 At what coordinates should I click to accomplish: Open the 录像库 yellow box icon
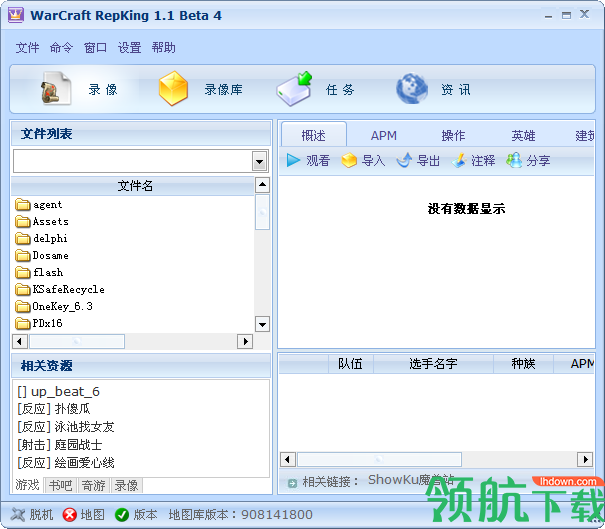[x=173, y=88]
